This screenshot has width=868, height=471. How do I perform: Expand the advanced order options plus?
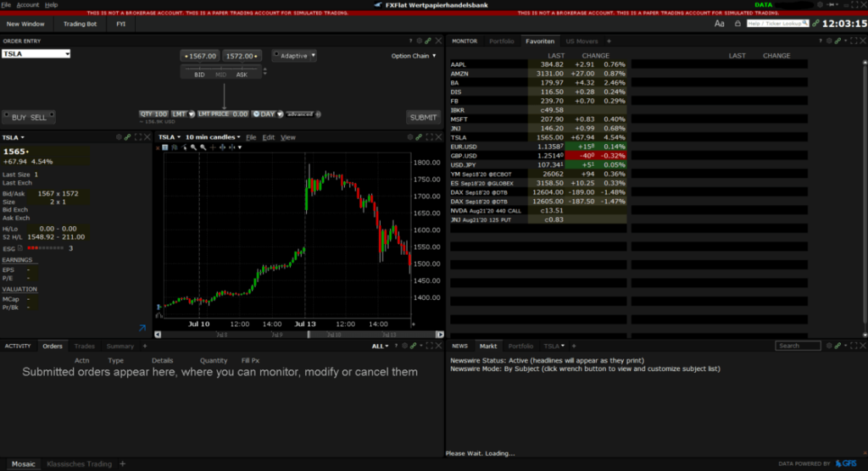pyautogui.click(x=319, y=114)
